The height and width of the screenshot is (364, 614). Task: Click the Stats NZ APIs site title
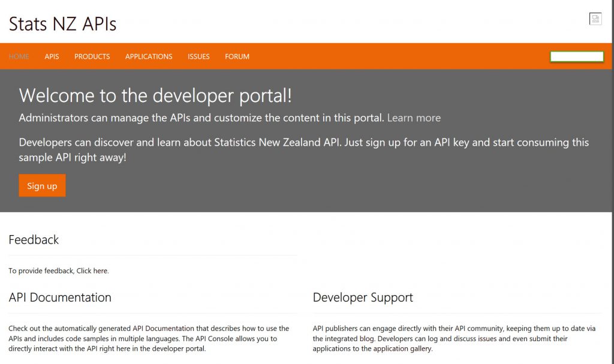tap(62, 23)
